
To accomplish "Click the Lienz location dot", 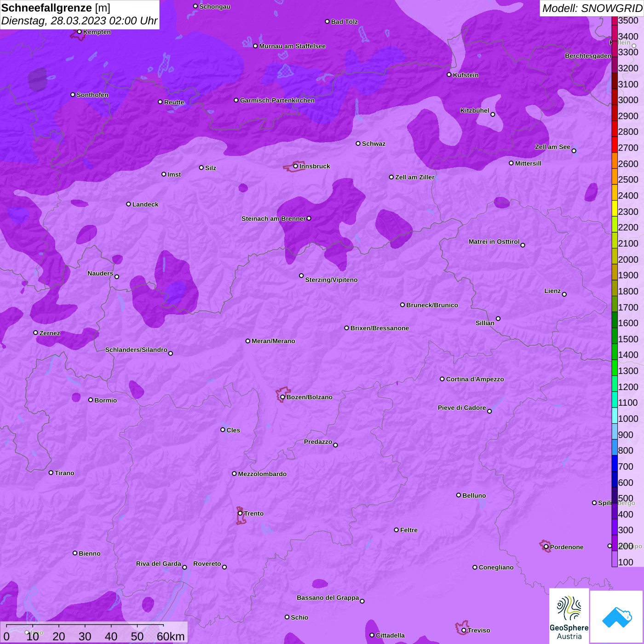I will 564,294.
